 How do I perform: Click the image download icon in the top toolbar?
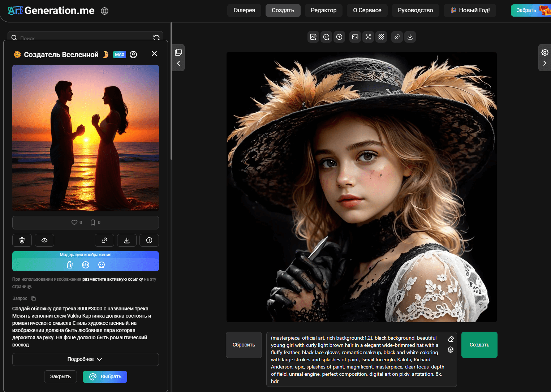[313, 37]
